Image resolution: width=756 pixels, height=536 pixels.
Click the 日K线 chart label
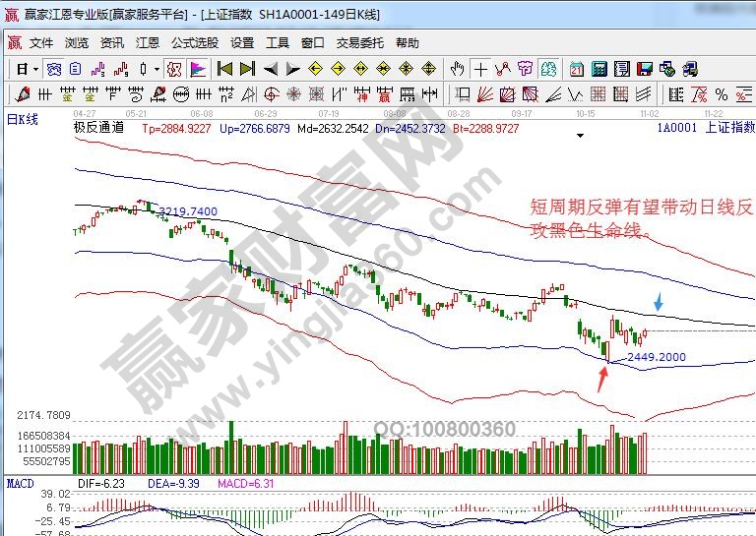click(23, 119)
